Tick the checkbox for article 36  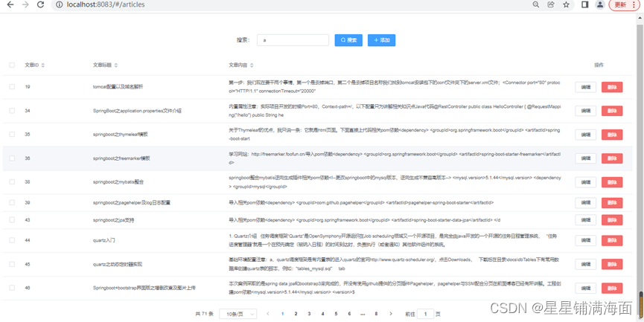[x=12, y=158]
